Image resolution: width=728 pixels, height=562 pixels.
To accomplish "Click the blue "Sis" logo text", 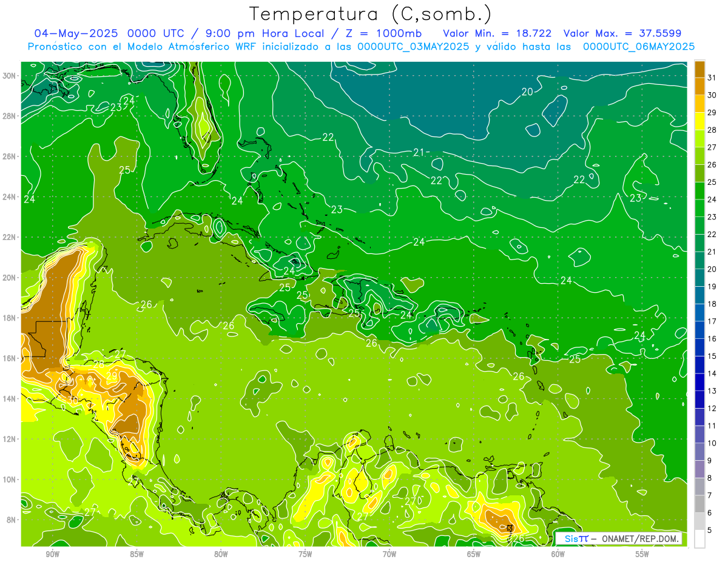I will click(571, 538).
